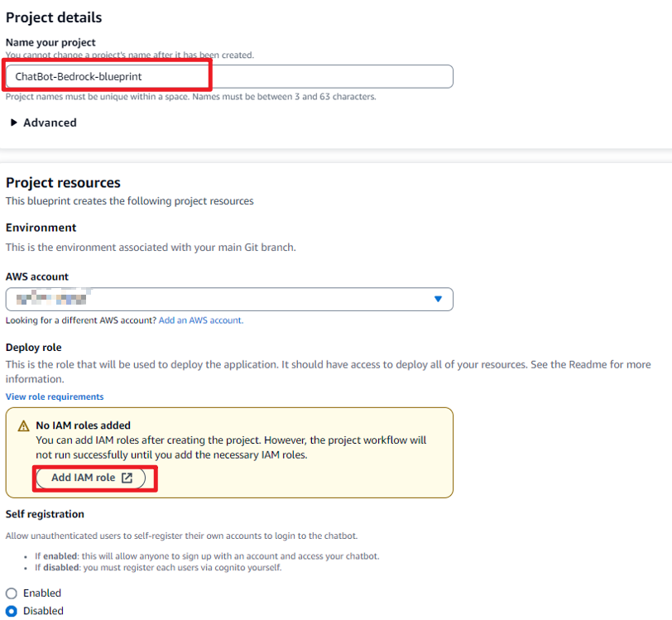Click the external link icon beside Add IAM role
The image size is (672, 620).
pos(127,478)
